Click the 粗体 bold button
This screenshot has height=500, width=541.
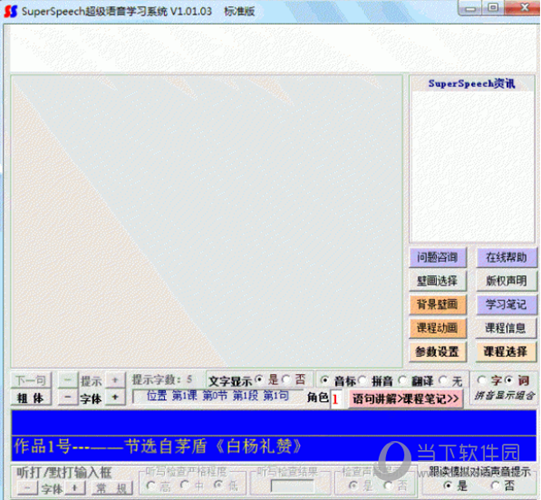pyautogui.click(x=31, y=398)
